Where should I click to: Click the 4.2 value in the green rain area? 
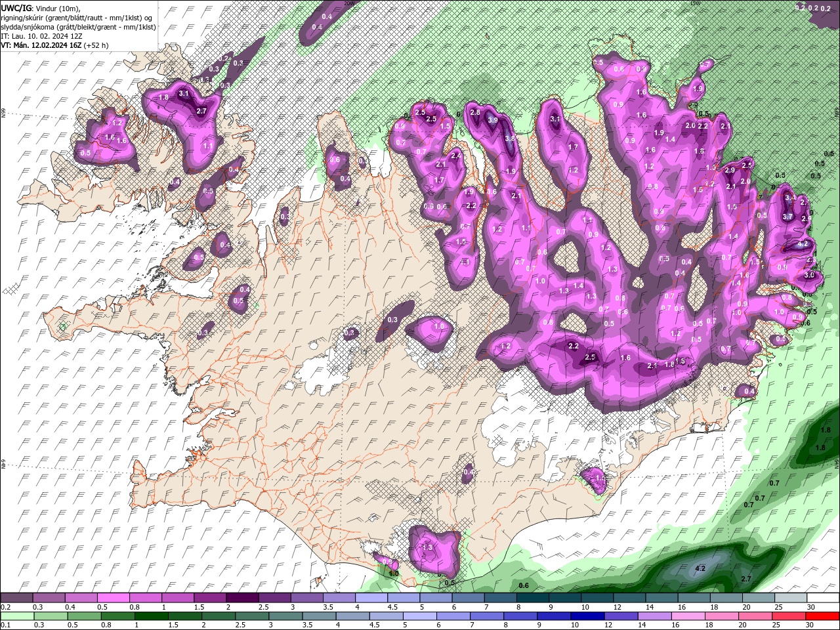(700, 568)
